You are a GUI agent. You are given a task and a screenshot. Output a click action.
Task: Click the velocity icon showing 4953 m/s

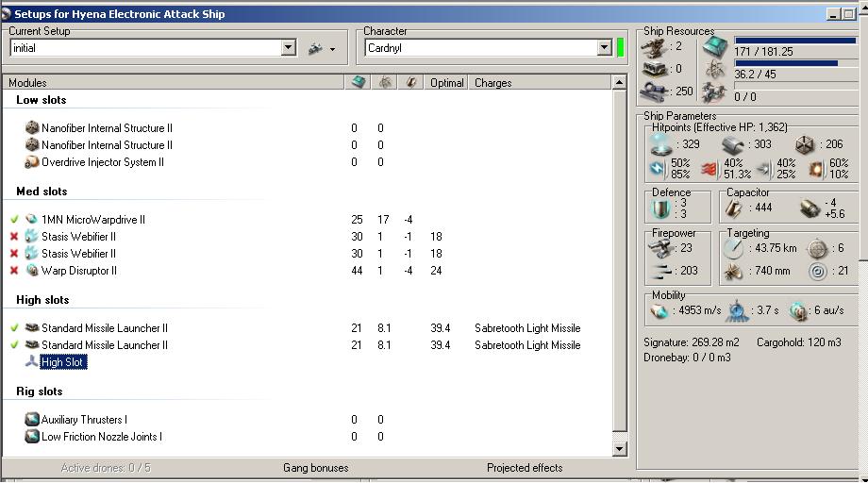tap(659, 311)
